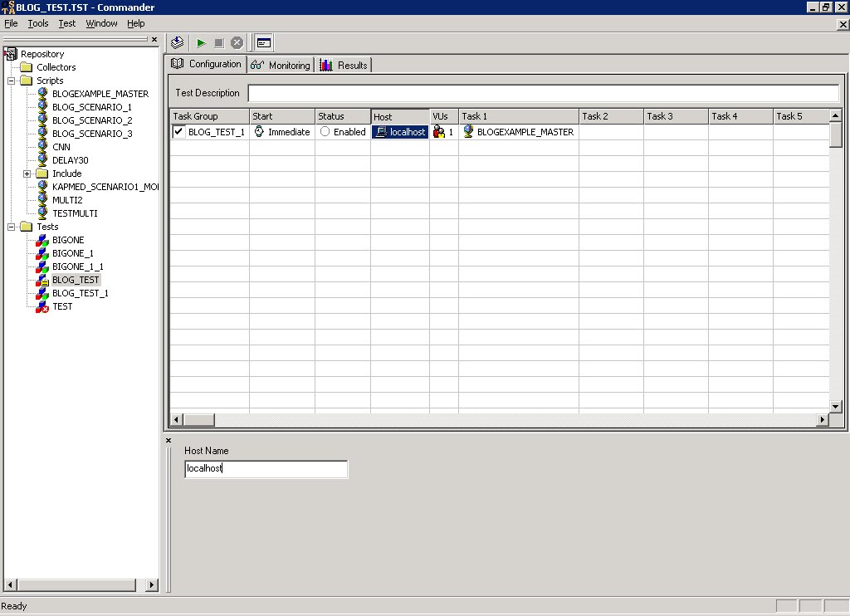Select the BLOGEXAMPLE_MASTER Task 1 cell

pos(519,132)
